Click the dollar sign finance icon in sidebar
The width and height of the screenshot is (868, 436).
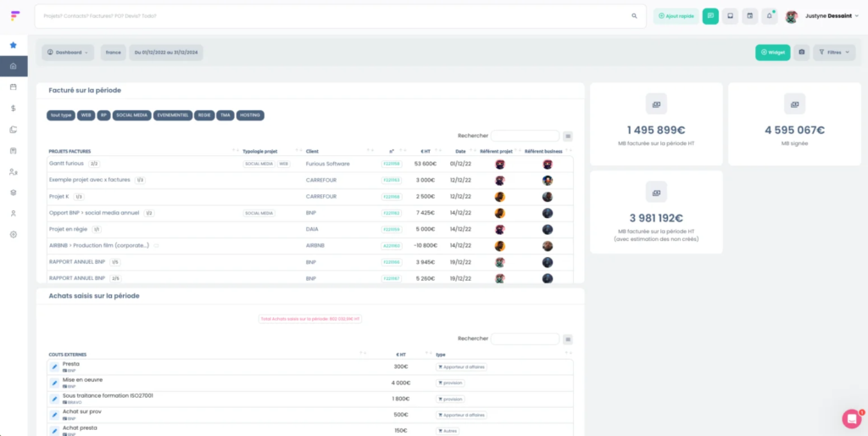pos(13,108)
